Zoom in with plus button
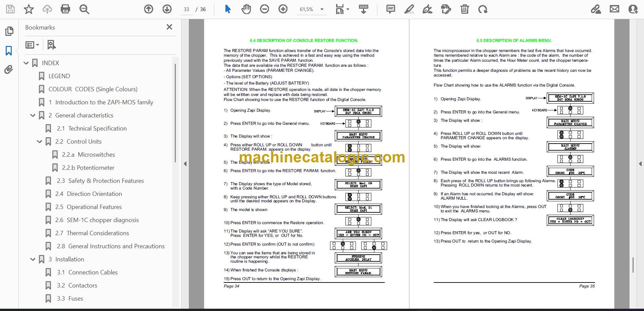This screenshot has height=311, width=644. point(283,9)
